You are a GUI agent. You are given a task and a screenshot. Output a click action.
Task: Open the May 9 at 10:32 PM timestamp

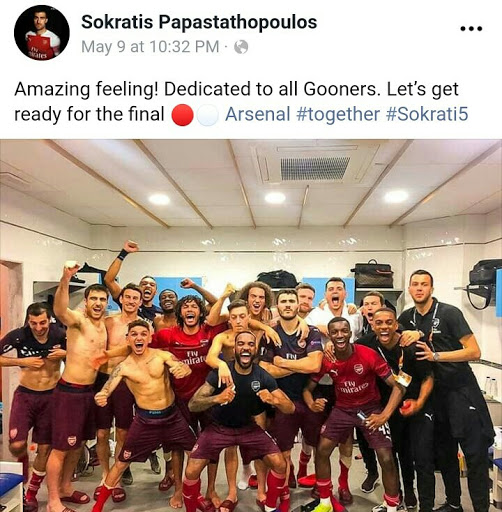click(x=150, y=47)
